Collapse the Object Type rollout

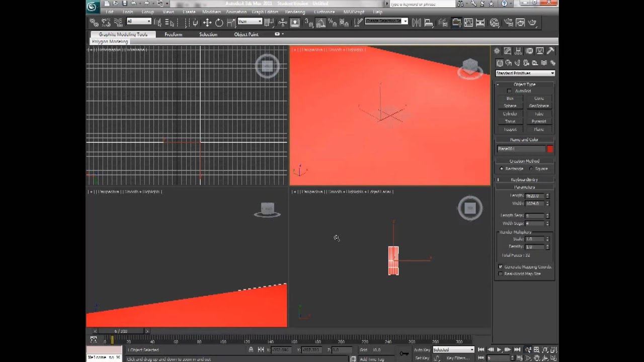[525, 84]
